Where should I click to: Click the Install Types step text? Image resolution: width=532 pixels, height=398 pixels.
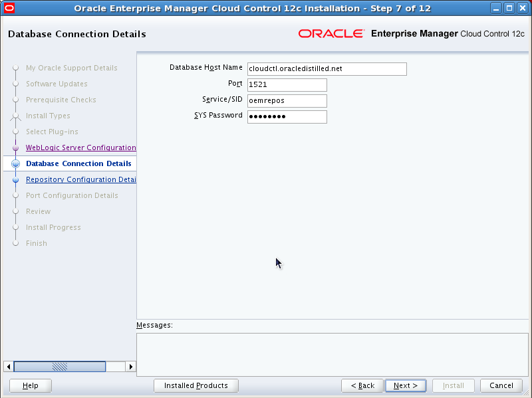48,116
